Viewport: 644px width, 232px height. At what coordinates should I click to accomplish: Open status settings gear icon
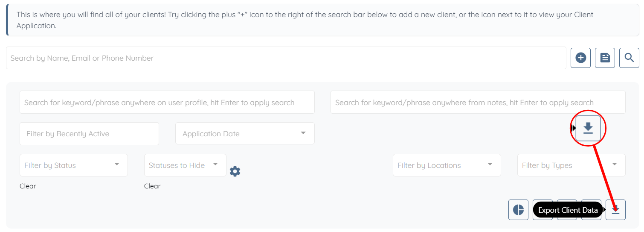click(235, 171)
